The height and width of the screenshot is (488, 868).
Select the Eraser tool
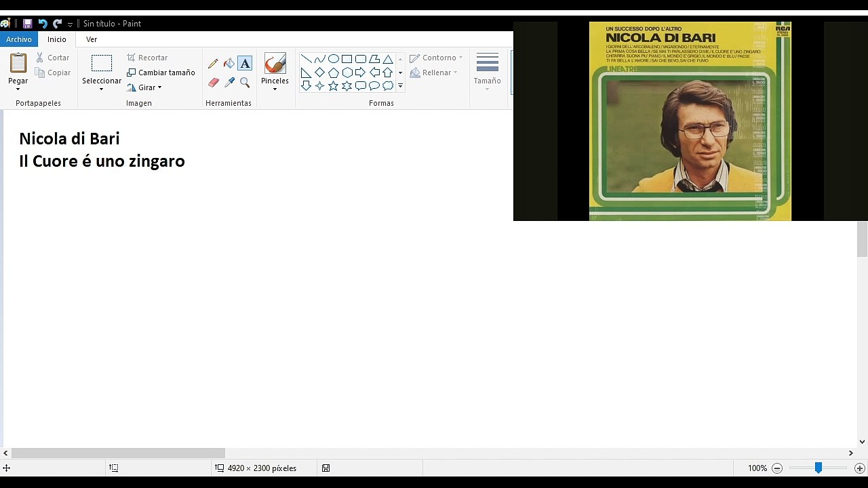click(213, 83)
